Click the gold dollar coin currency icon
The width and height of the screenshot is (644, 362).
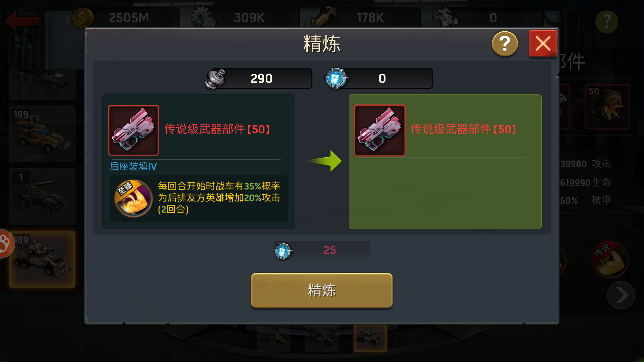[83, 18]
